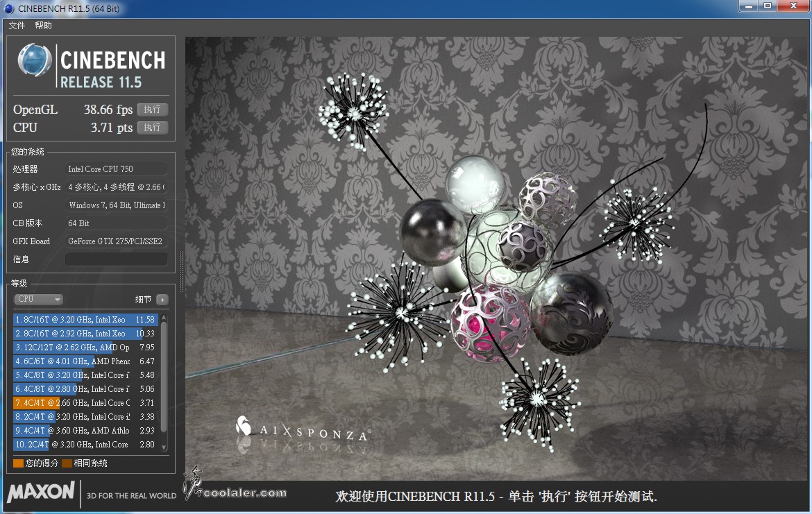Click the MAXON logo

point(41,491)
